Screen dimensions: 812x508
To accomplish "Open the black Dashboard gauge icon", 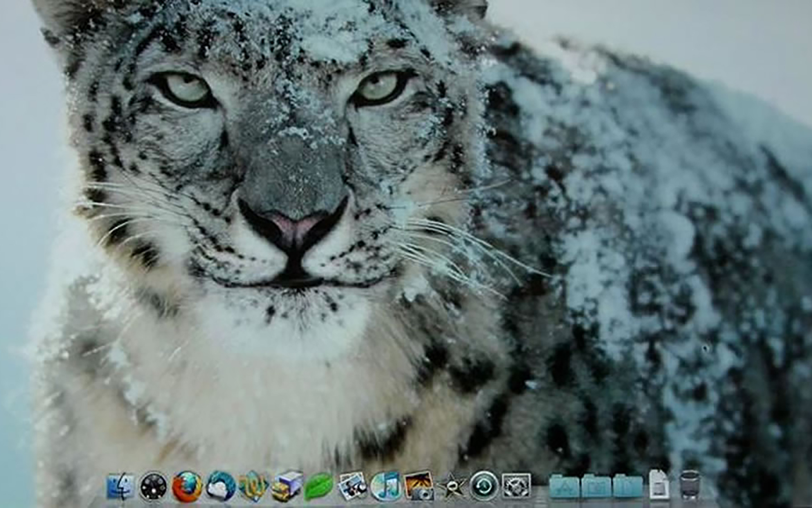I will tap(153, 486).
